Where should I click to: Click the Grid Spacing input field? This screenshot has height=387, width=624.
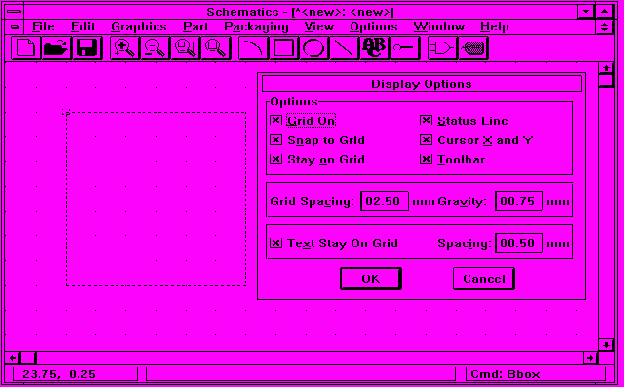pyautogui.click(x=384, y=201)
